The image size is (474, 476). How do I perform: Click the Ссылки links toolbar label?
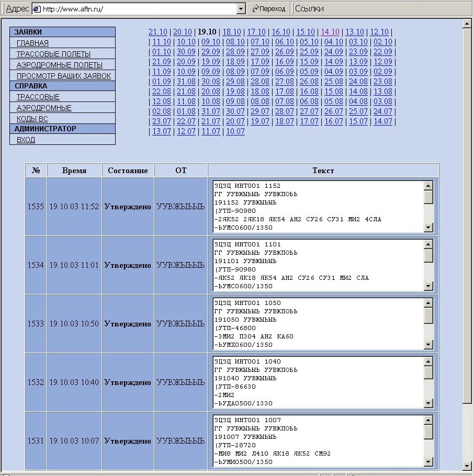click(x=309, y=8)
